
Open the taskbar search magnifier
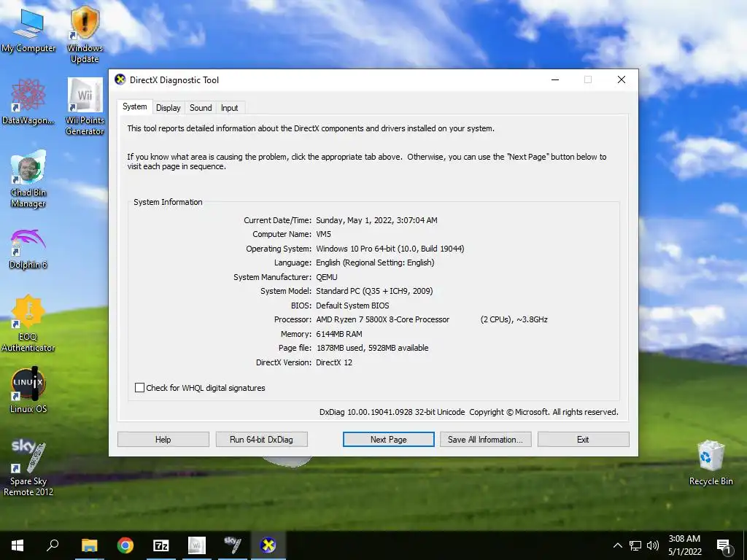pos(53,545)
